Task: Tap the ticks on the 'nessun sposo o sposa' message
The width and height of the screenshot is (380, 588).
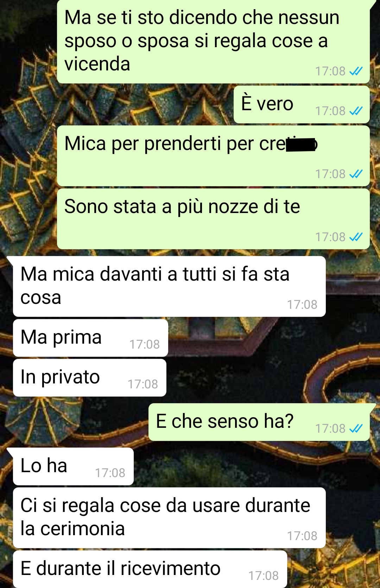Action: coord(356,71)
